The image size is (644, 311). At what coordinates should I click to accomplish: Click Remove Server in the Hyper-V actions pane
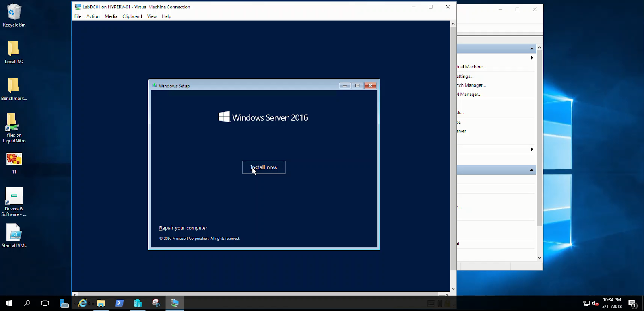tap(462, 131)
